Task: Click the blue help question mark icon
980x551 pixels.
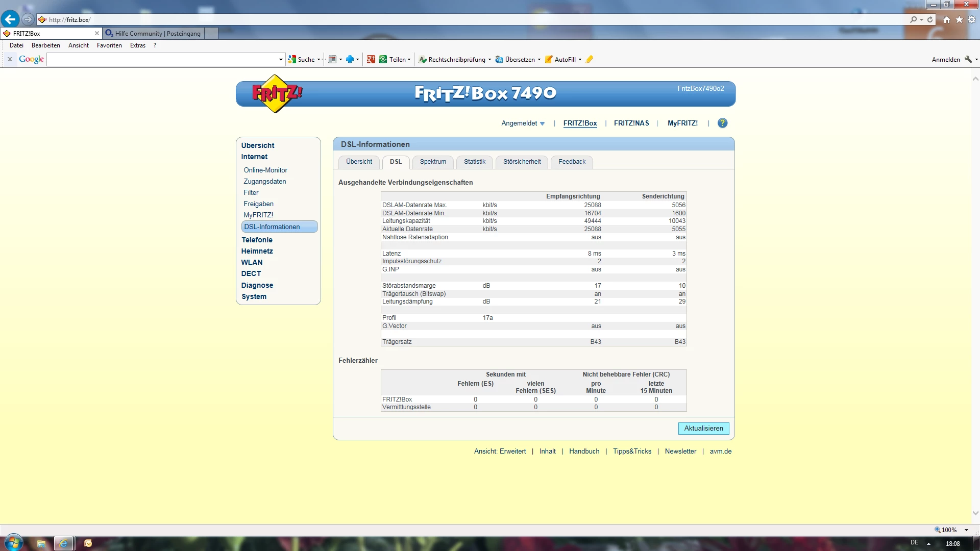Action: point(722,123)
